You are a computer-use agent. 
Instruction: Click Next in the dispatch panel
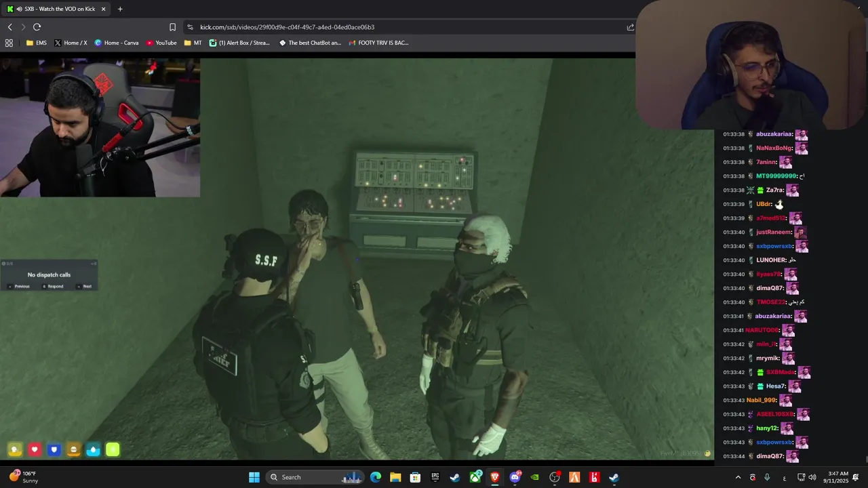coord(84,286)
